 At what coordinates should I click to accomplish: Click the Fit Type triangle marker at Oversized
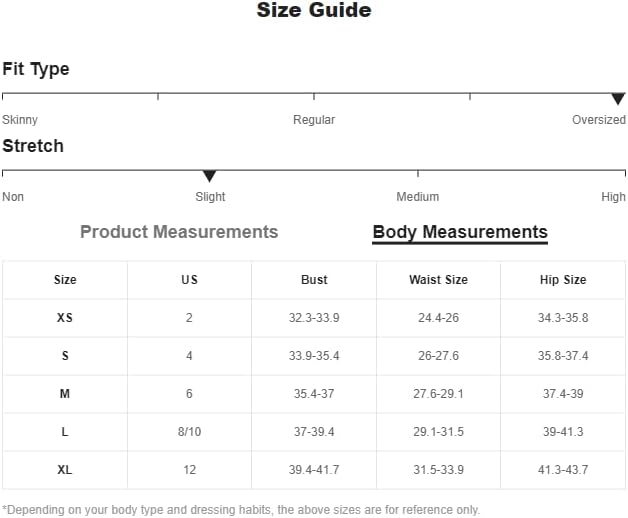(x=618, y=99)
